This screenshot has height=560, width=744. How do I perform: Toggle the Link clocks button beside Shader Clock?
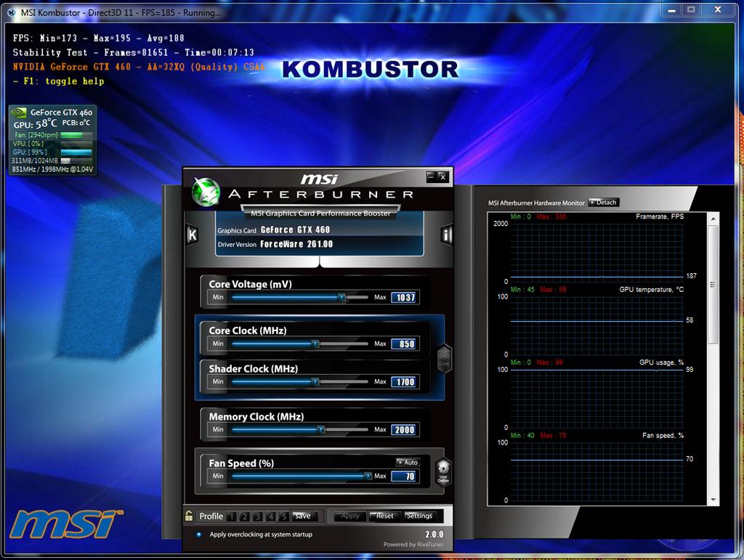tap(444, 359)
